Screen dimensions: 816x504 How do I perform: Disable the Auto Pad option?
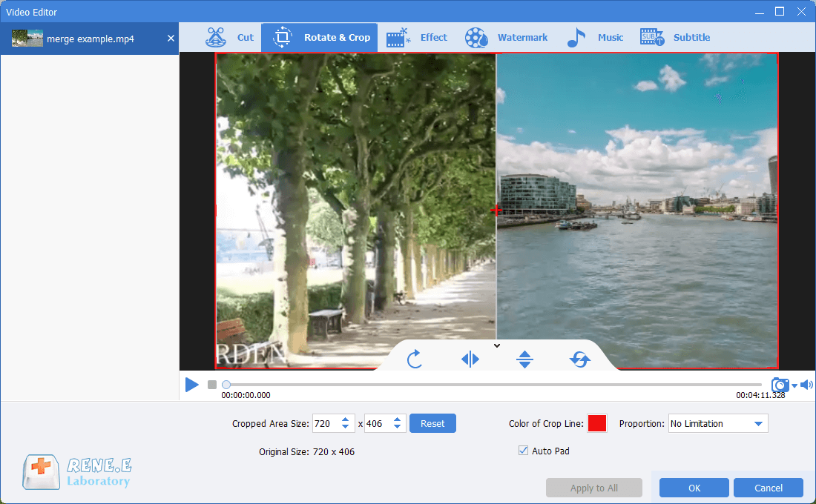(523, 451)
